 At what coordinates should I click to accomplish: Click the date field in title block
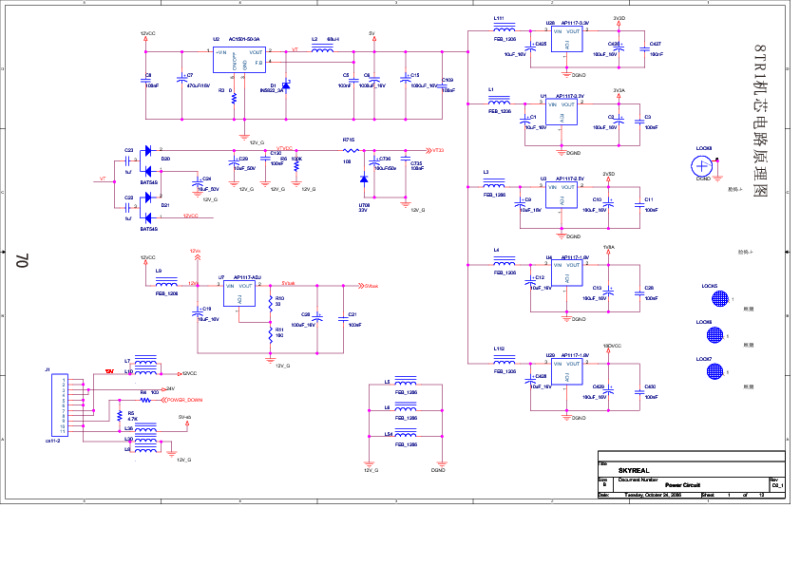[653, 495]
